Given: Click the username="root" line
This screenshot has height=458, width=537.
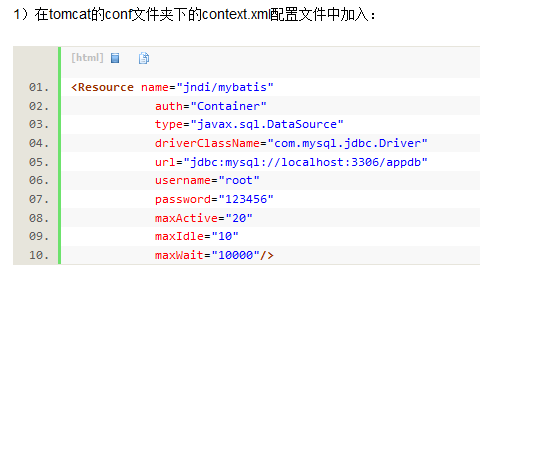Looking at the screenshot, I should click(x=207, y=180).
